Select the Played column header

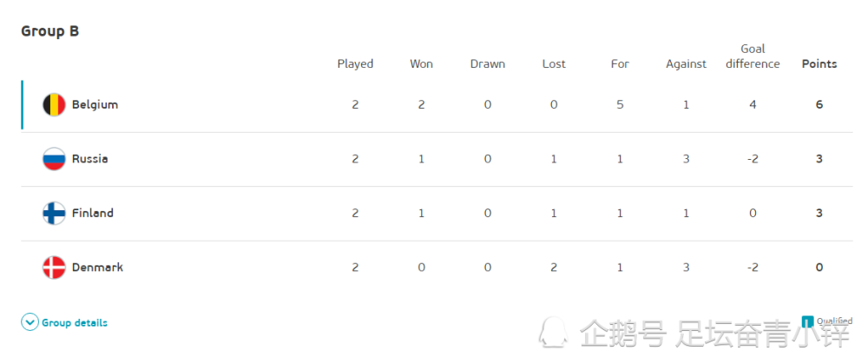[355, 64]
